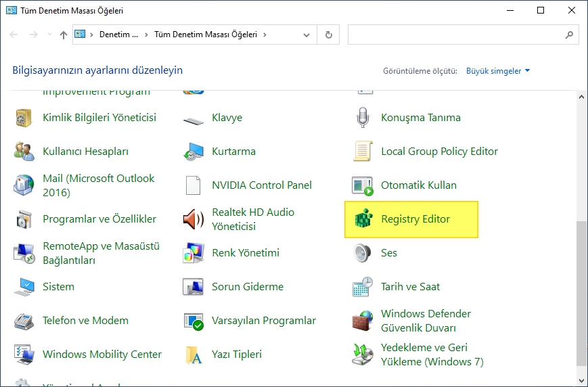Screen dimensions: 588x387
Task: Open the Realtek HD Audio speaker icon
Action: [193, 219]
